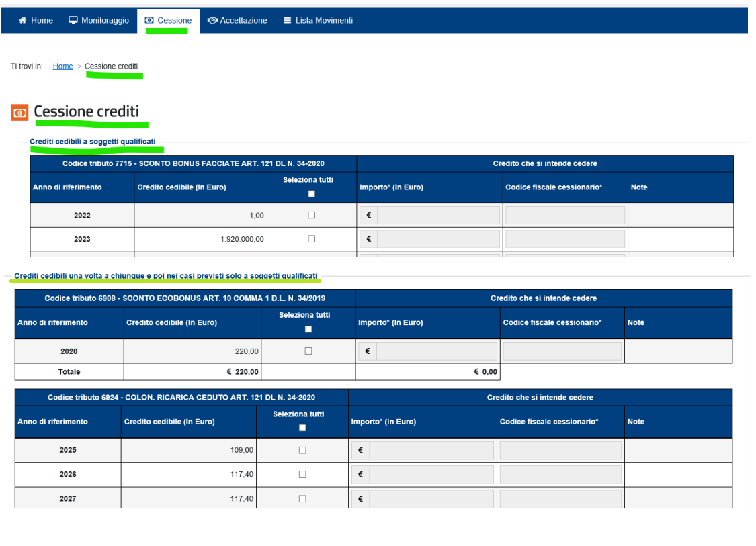Select the 2020 Ecobonus credit checkbox

click(x=308, y=351)
